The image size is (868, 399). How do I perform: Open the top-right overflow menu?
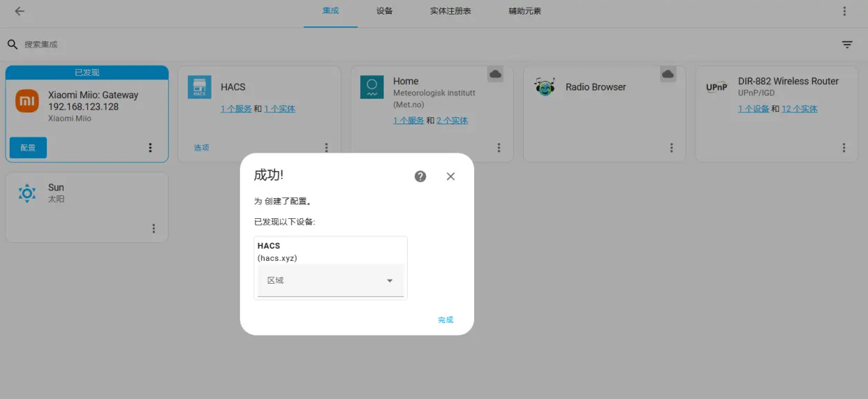[x=845, y=11]
